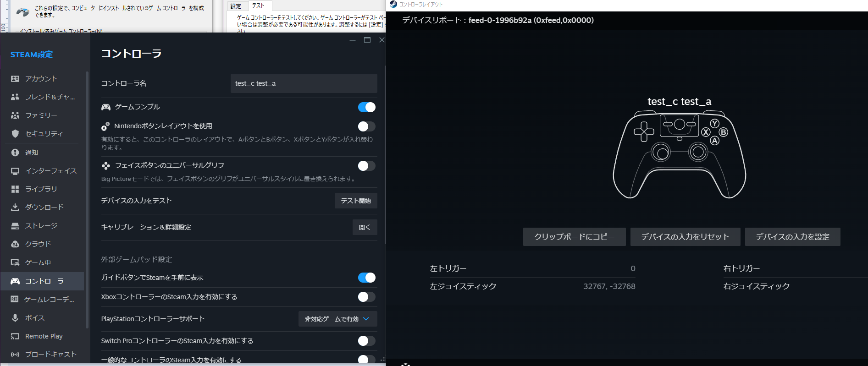This screenshot has width=868, height=366.
Task: Click the universal glyph face-button icon
Action: [106, 165]
